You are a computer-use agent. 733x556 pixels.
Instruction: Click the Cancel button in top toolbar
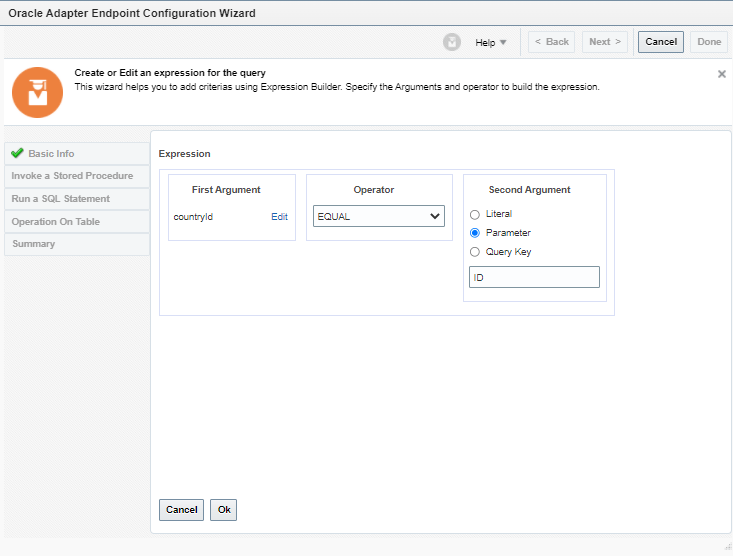660,42
